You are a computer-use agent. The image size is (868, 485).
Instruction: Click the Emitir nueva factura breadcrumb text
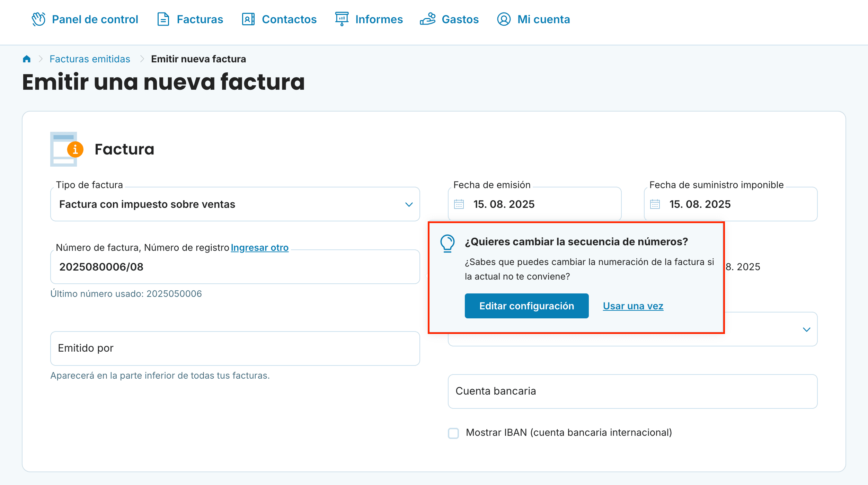point(198,59)
